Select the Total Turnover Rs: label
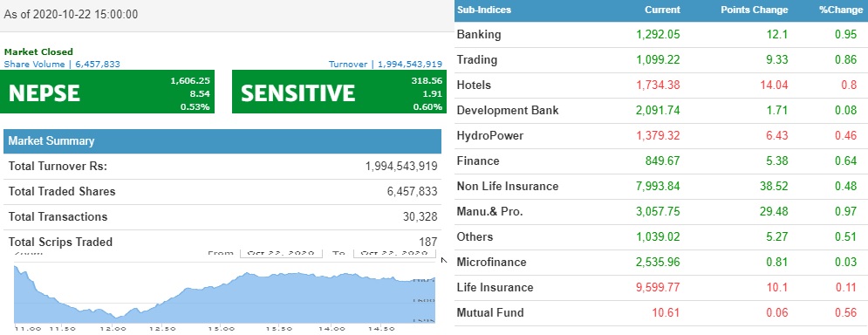This screenshot has width=868, height=335. 58,166
